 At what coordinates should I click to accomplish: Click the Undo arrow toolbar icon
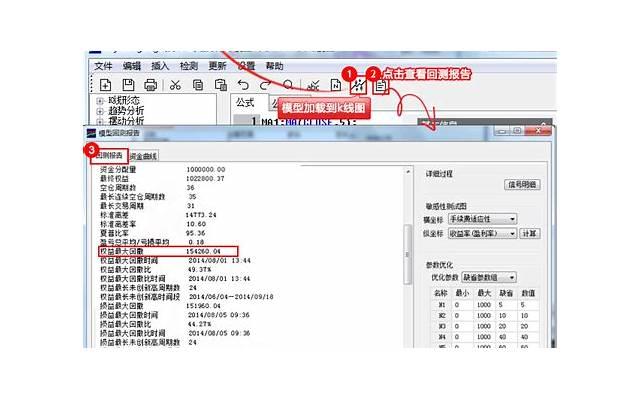point(242,85)
